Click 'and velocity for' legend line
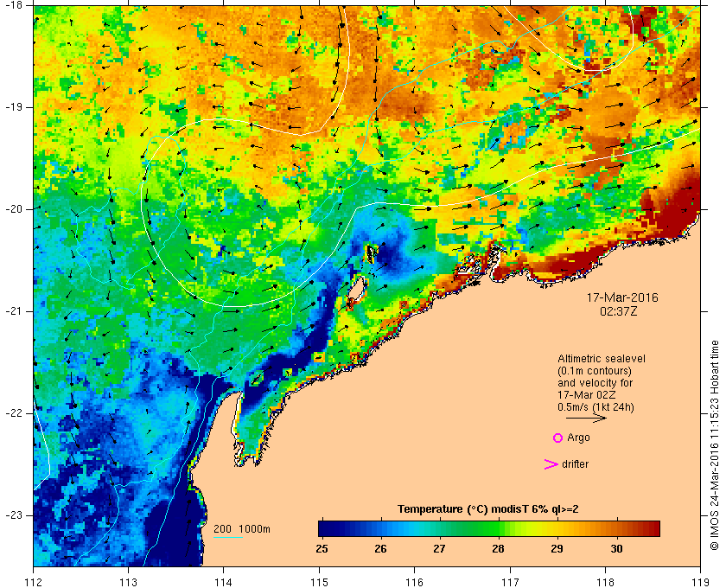 (x=595, y=383)
